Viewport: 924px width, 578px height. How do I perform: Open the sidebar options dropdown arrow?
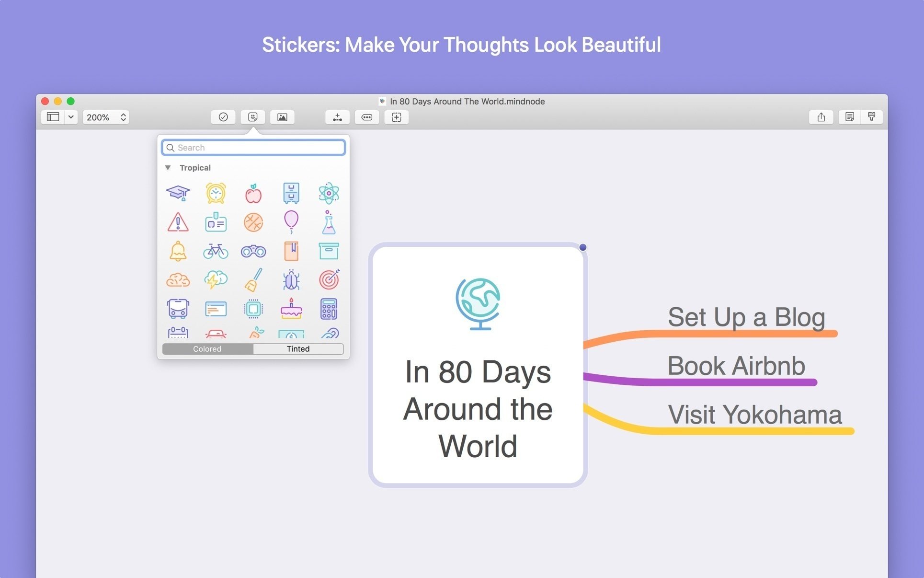point(71,117)
